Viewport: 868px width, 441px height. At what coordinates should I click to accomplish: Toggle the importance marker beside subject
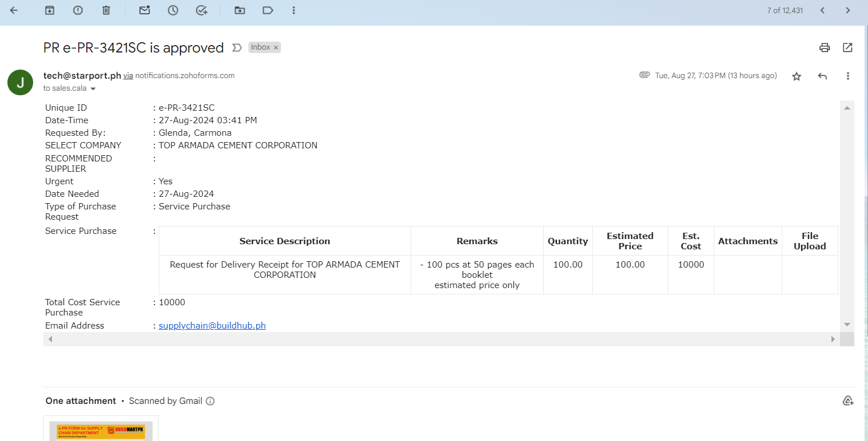click(236, 48)
